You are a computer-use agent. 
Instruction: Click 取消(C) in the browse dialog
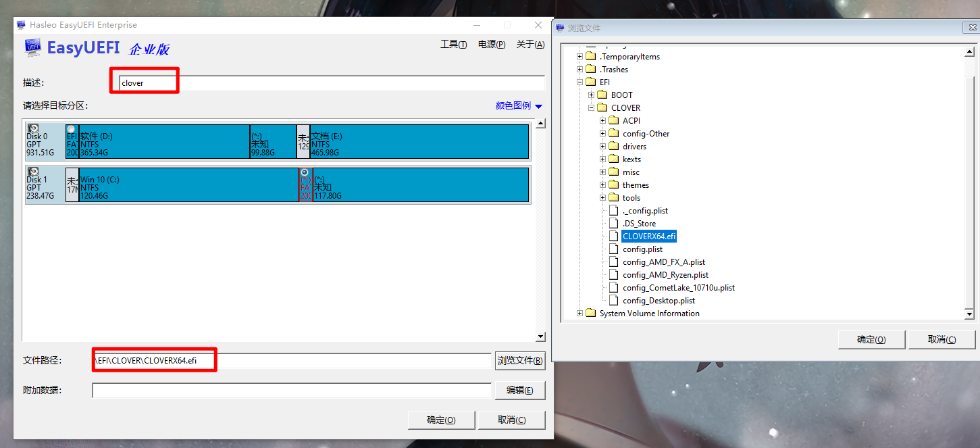942,339
